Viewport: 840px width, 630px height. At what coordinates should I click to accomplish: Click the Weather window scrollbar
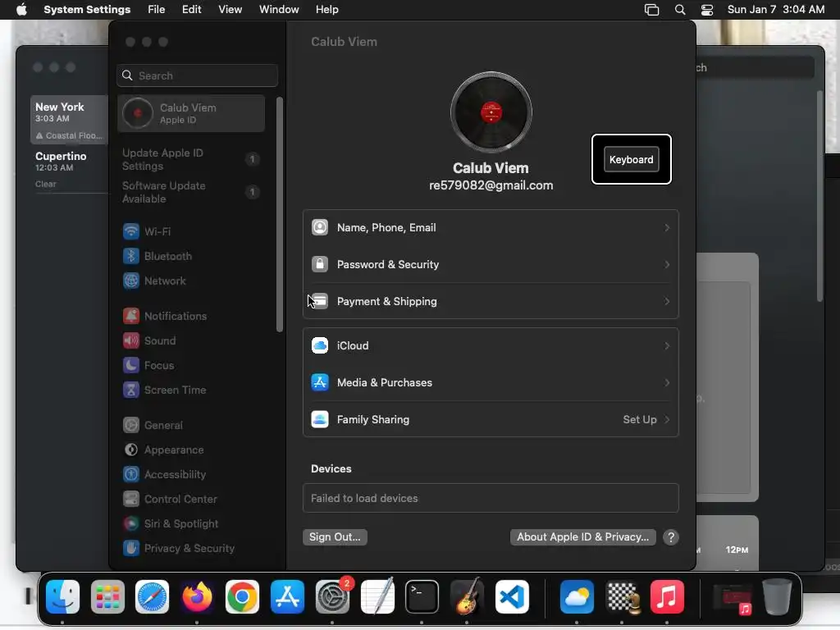[x=819, y=196]
